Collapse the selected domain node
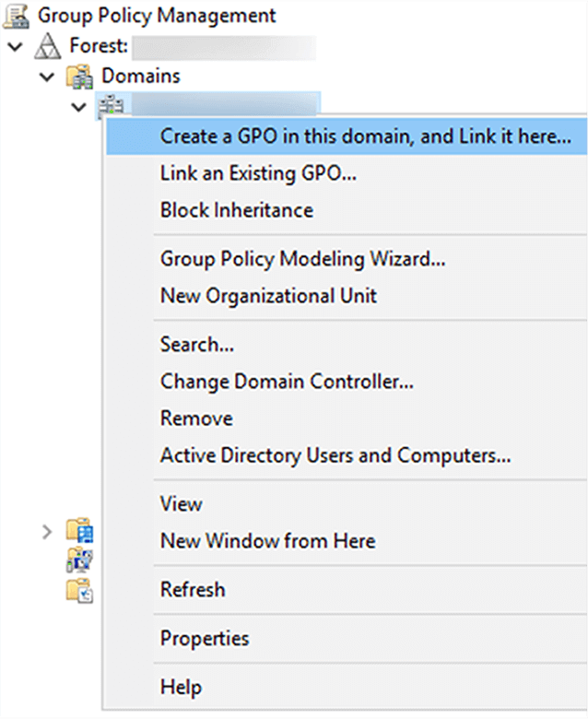Screen dimensions: 588x719 coord(79,107)
